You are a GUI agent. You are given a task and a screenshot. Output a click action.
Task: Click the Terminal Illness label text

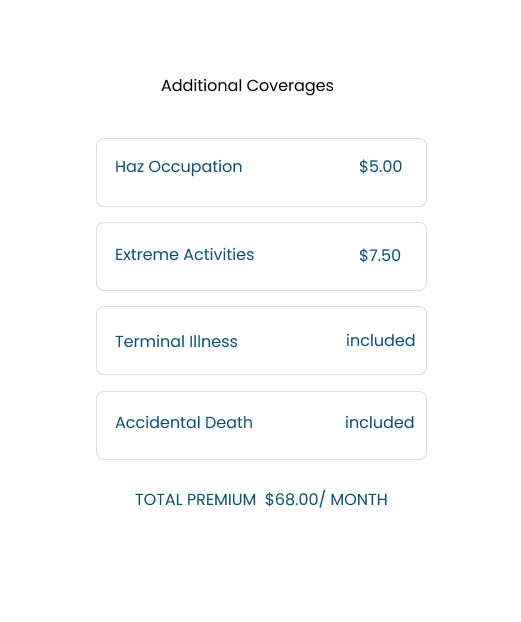pos(176,342)
